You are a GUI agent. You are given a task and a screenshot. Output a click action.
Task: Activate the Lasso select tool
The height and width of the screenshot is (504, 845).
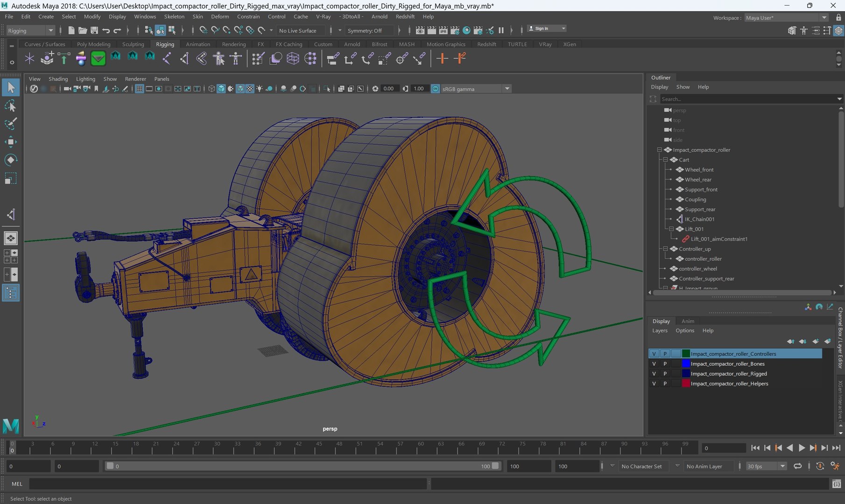(x=11, y=106)
